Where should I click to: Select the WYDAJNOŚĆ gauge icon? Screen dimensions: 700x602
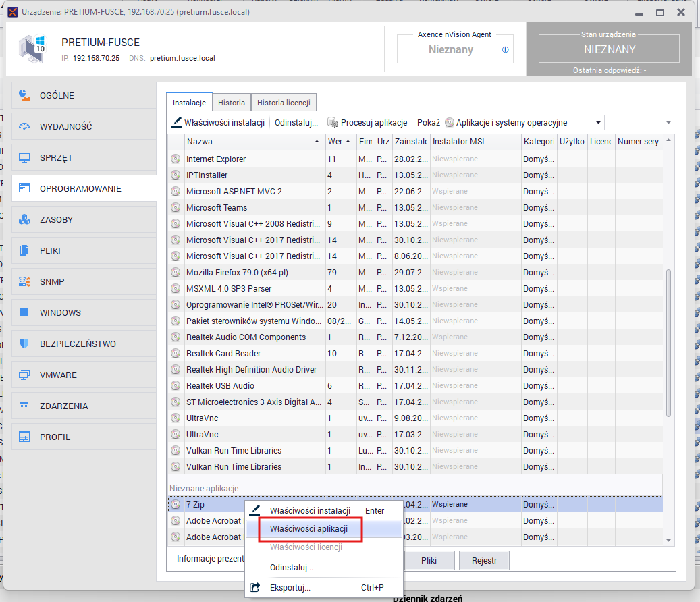point(24,126)
